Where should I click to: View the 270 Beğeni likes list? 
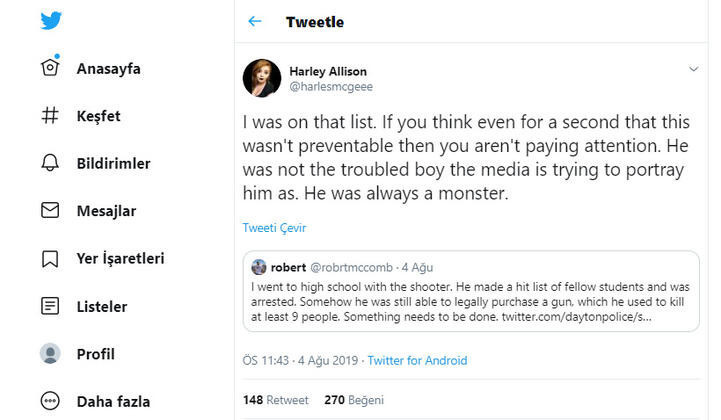click(x=354, y=400)
